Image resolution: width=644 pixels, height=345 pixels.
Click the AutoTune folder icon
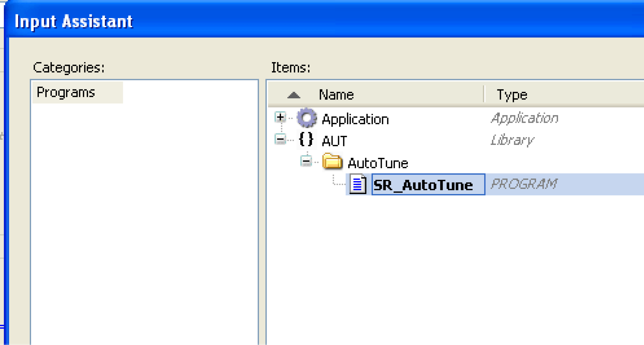(x=332, y=162)
